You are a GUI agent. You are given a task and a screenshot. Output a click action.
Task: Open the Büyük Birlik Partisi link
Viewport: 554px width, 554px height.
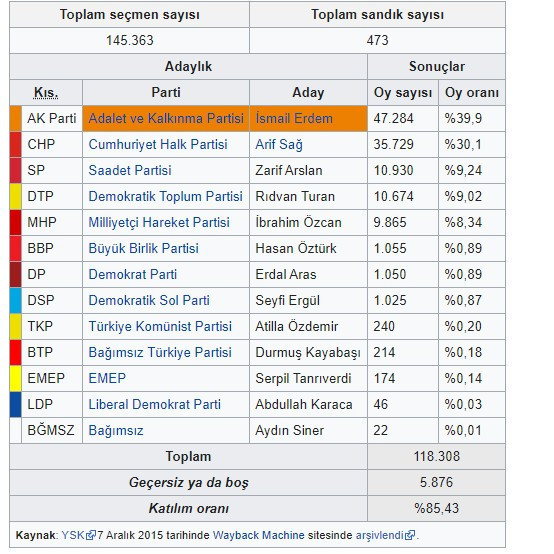(143, 248)
